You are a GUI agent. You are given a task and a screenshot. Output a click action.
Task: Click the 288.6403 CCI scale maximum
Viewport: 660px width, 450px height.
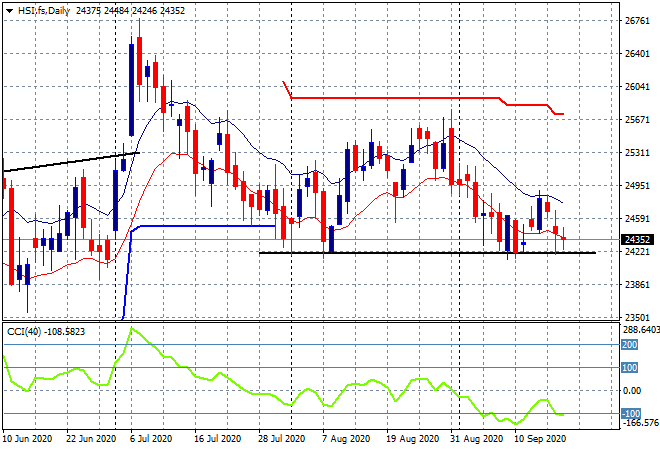[x=641, y=329]
